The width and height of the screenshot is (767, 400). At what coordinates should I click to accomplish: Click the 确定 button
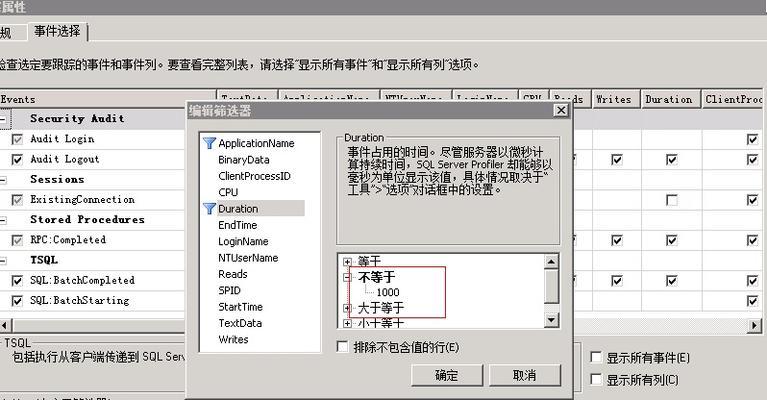(447, 376)
